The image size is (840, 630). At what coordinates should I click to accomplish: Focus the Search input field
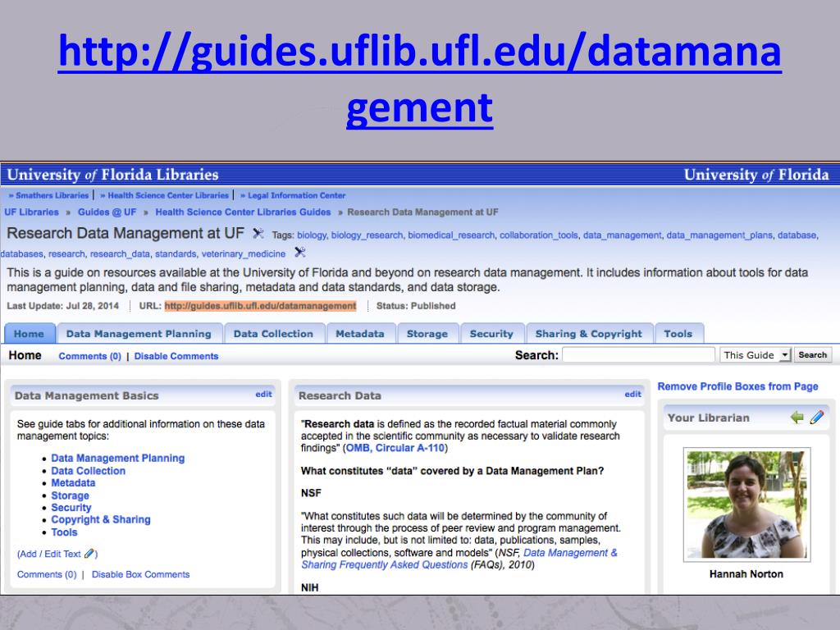[638, 354]
